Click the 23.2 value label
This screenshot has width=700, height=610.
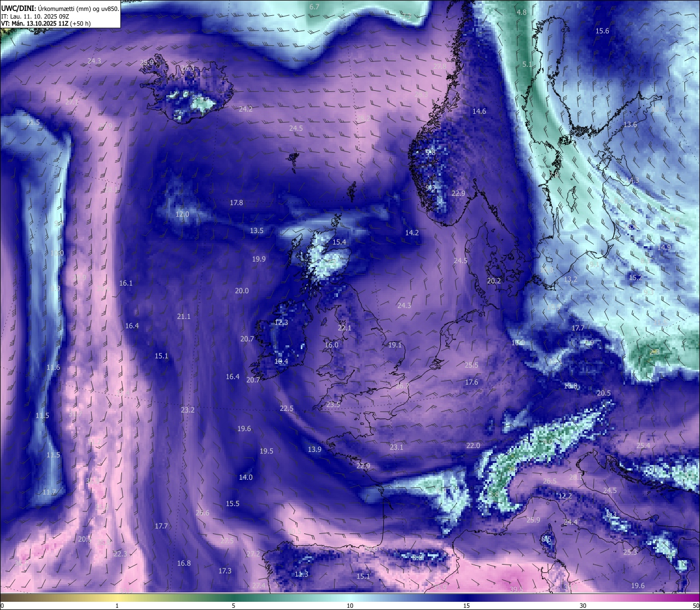pyautogui.click(x=188, y=410)
